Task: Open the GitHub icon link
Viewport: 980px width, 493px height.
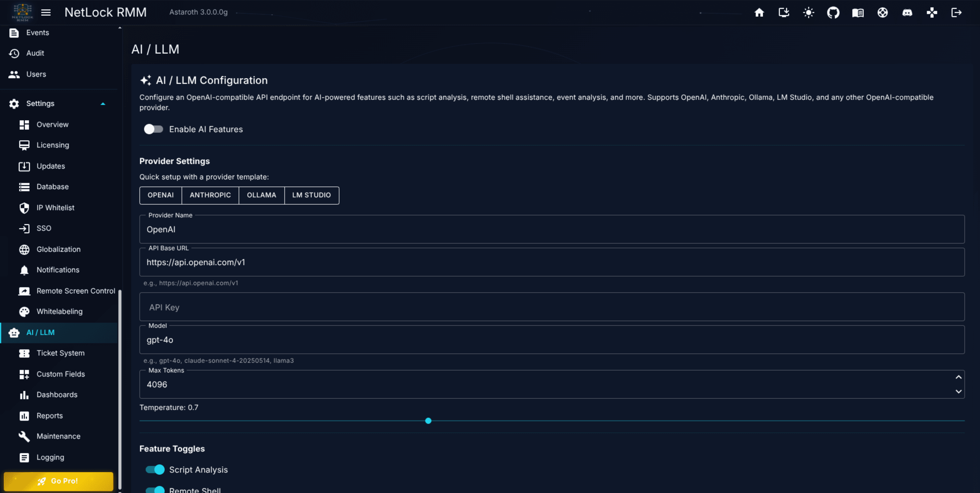Action: point(833,13)
